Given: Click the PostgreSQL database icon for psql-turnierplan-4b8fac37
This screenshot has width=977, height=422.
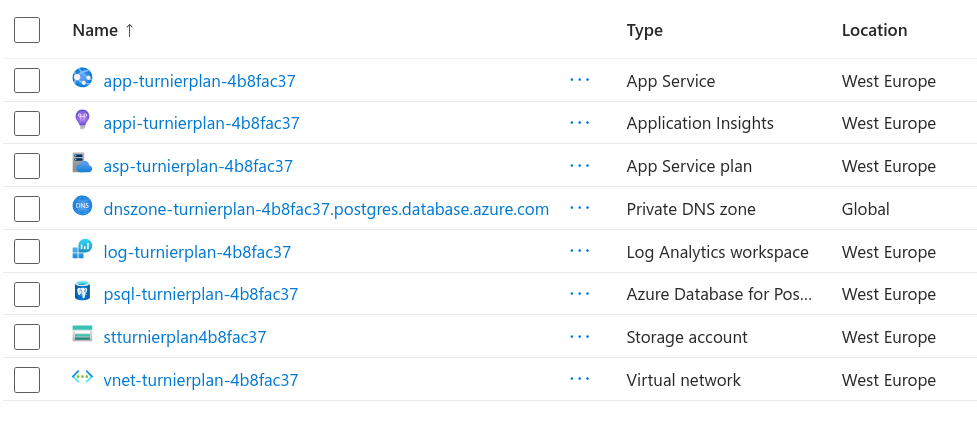Looking at the screenshot, I should [x=82, y=291].
